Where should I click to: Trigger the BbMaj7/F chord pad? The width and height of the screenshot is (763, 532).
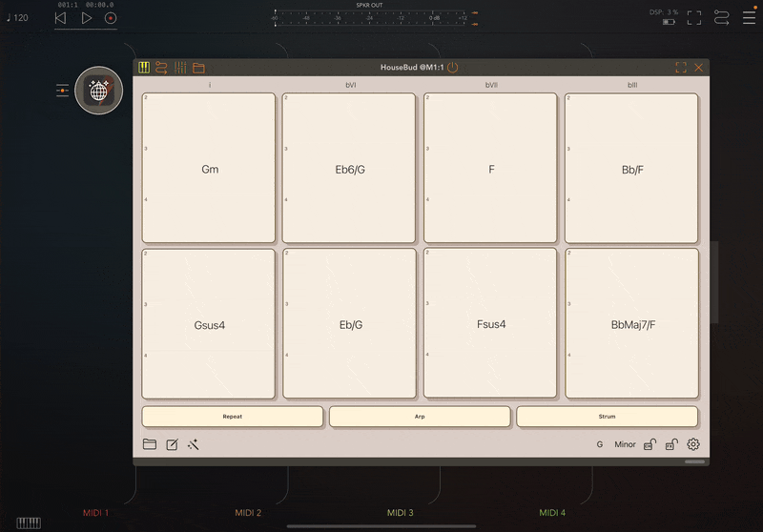(631, 324)
